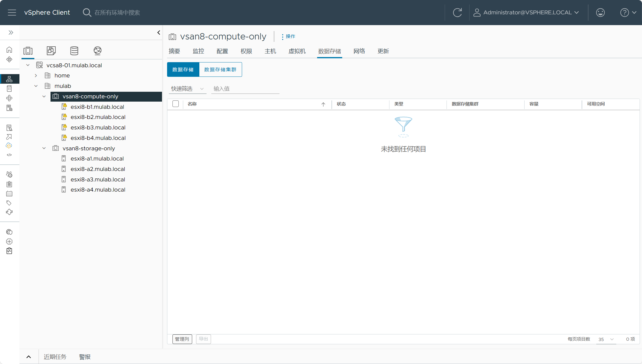Click the 管理列 button
Viewport: 642px width, 364px height.
pos(182,339)
